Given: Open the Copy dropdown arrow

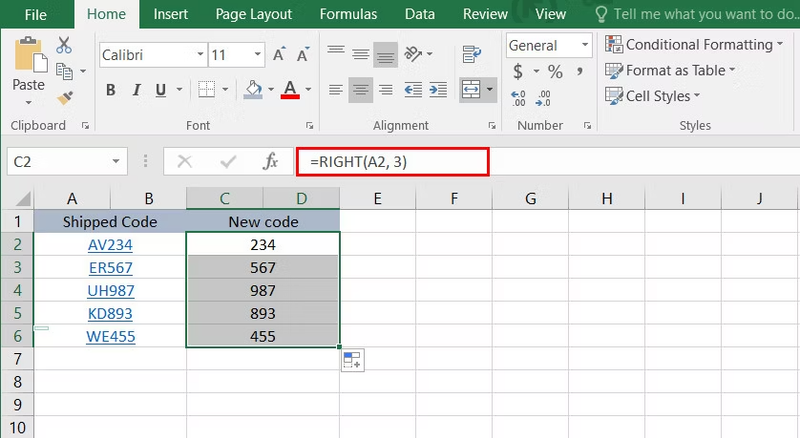Looking at the screenshot, I should (83, 71).
